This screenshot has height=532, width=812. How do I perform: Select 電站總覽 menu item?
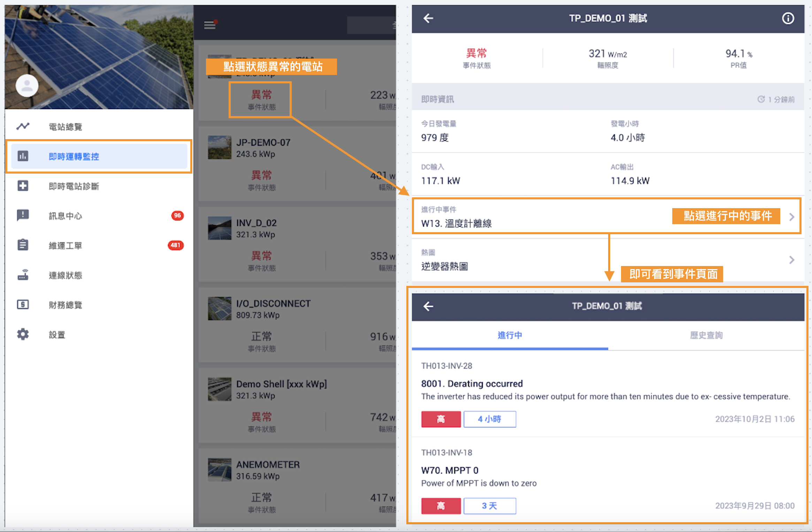99,127
